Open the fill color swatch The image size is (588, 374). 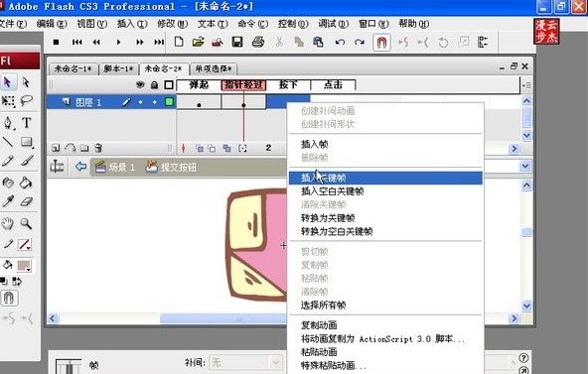pos(24,266)
